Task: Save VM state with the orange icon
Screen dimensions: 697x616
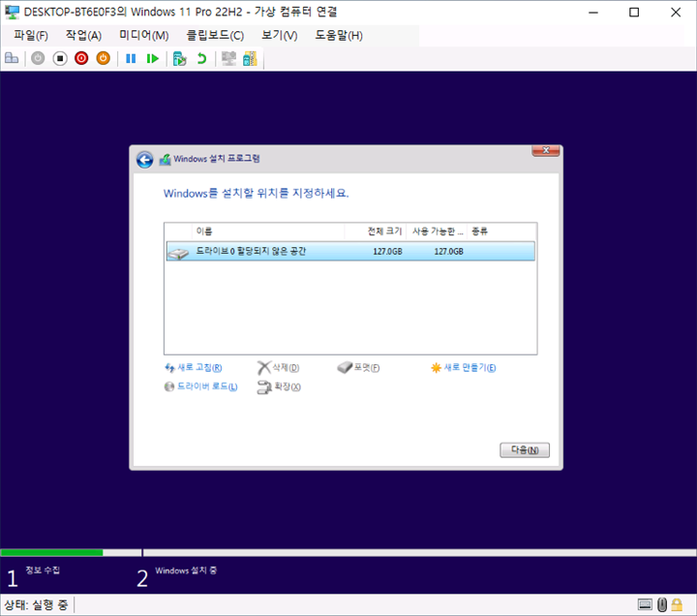Action: click(x=104, y=58)
